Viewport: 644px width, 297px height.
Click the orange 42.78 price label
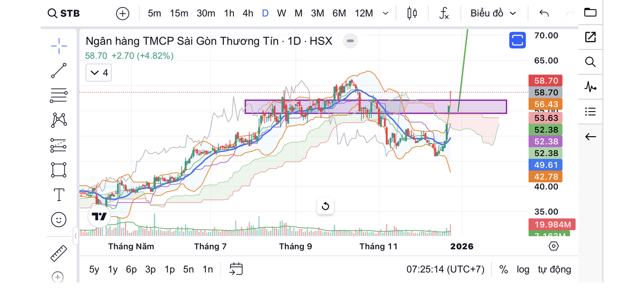[x=545, y=176]
